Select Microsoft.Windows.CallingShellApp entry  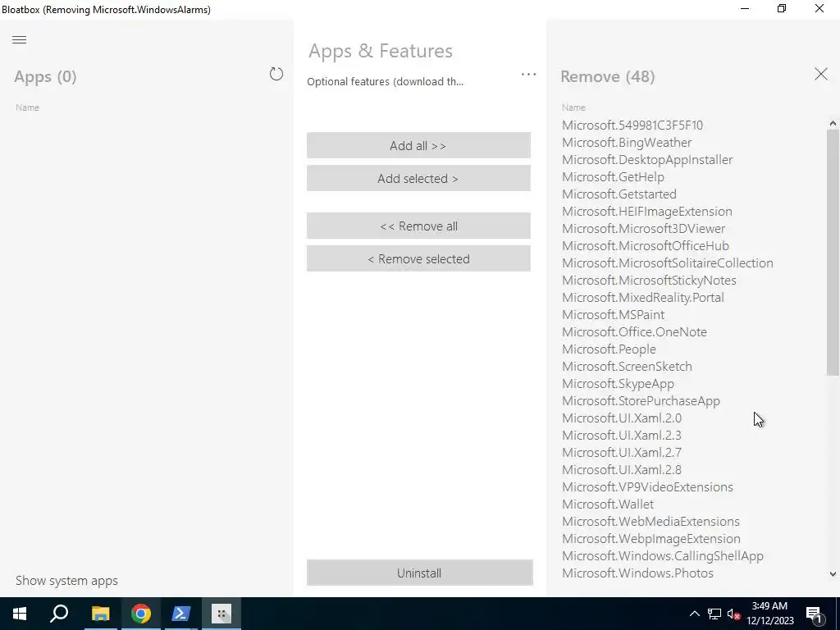(x=663, y=555)
